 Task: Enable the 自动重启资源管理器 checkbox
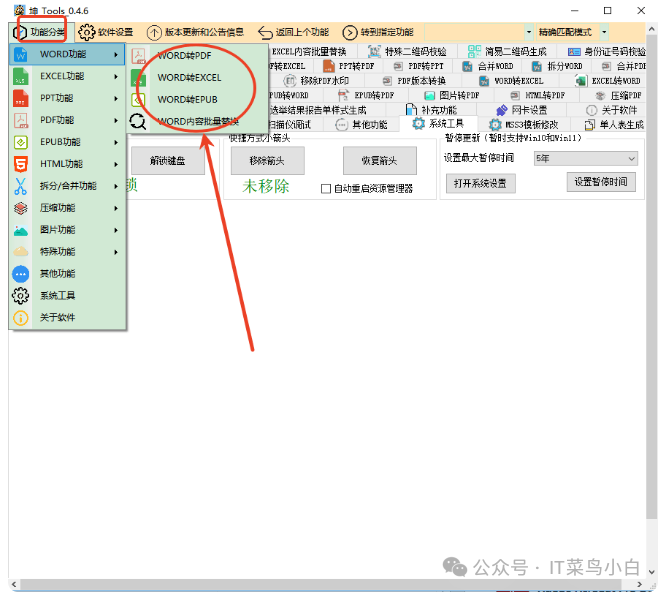[326, 188]
